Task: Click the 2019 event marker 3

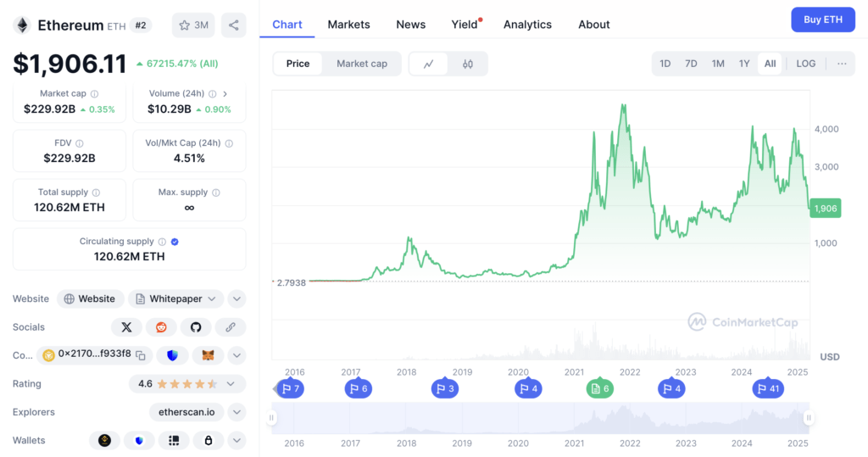Action: (445, 389)
